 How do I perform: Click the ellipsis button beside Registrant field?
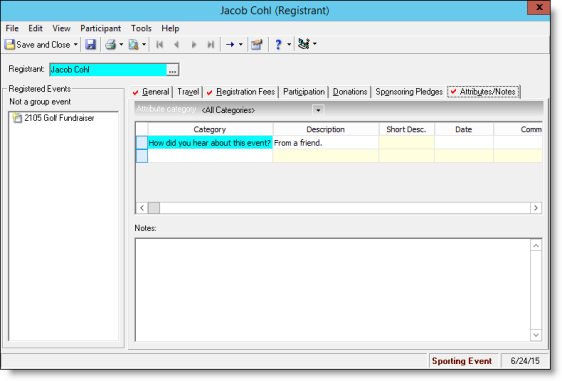pyautogui.click(x=173, y=70)
